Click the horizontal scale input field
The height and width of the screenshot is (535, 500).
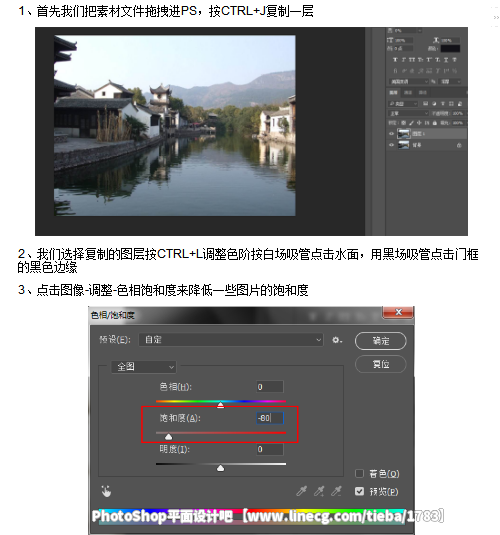pos(450,40)
